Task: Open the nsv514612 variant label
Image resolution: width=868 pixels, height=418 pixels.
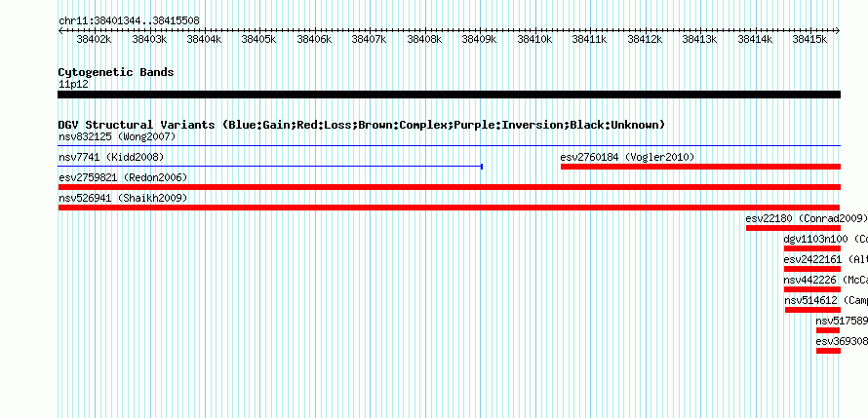Action: tap(826, 300)
